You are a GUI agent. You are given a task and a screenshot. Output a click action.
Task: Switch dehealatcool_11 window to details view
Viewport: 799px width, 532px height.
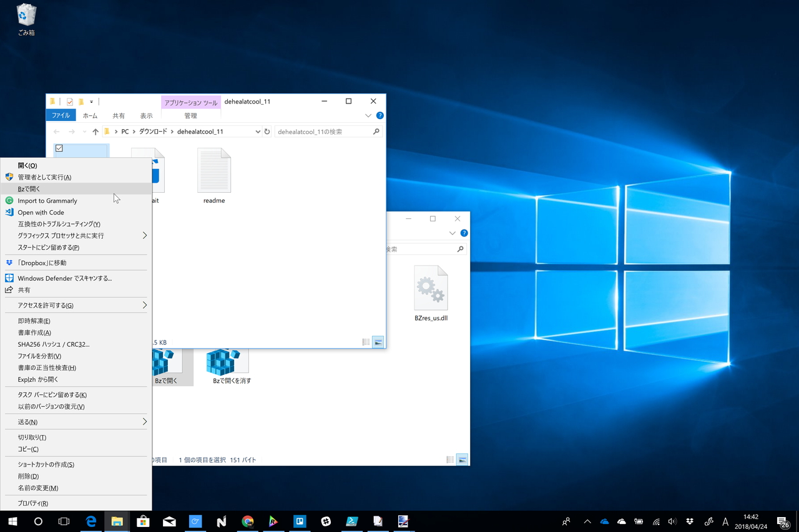coord(366,342)
